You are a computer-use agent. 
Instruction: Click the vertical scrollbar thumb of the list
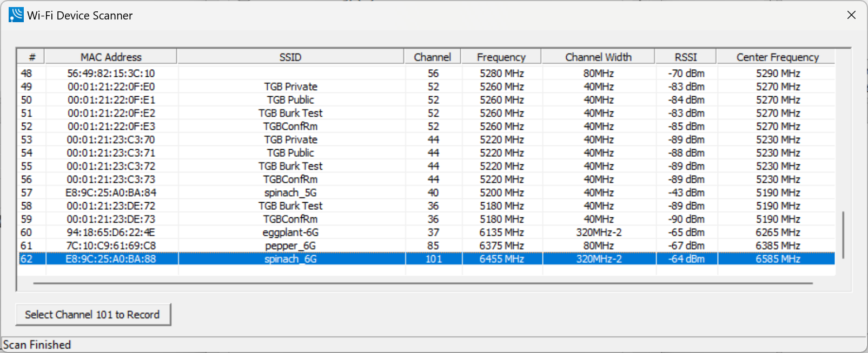(843, 235)
